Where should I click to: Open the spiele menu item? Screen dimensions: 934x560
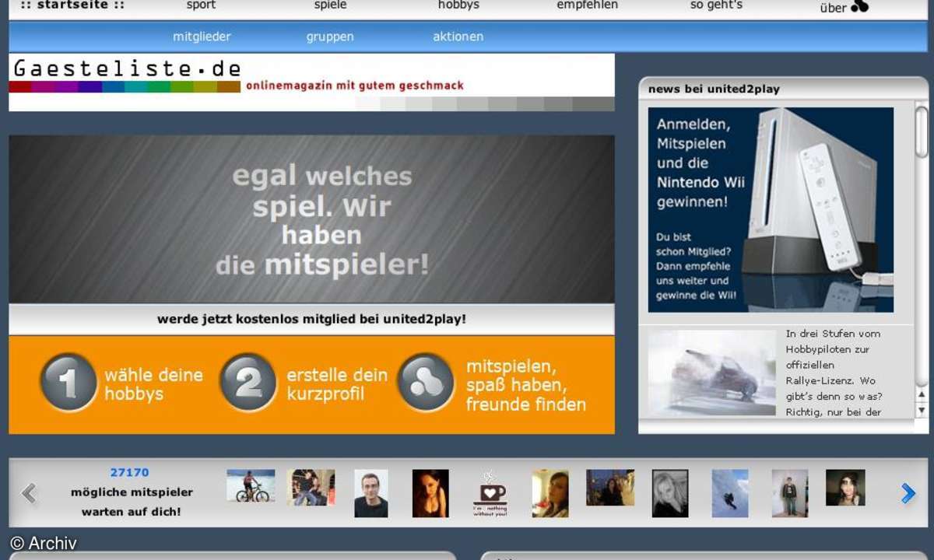tap(330, 5)
